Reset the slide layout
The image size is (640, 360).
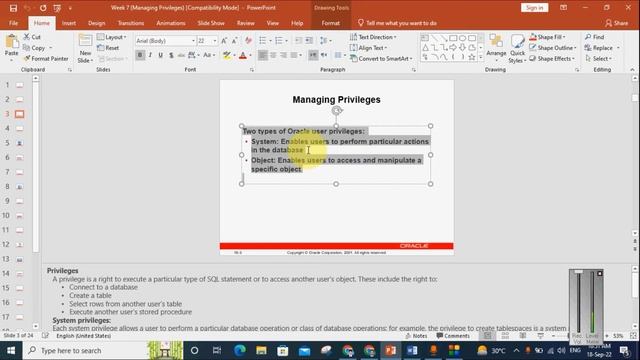point(108,48)
